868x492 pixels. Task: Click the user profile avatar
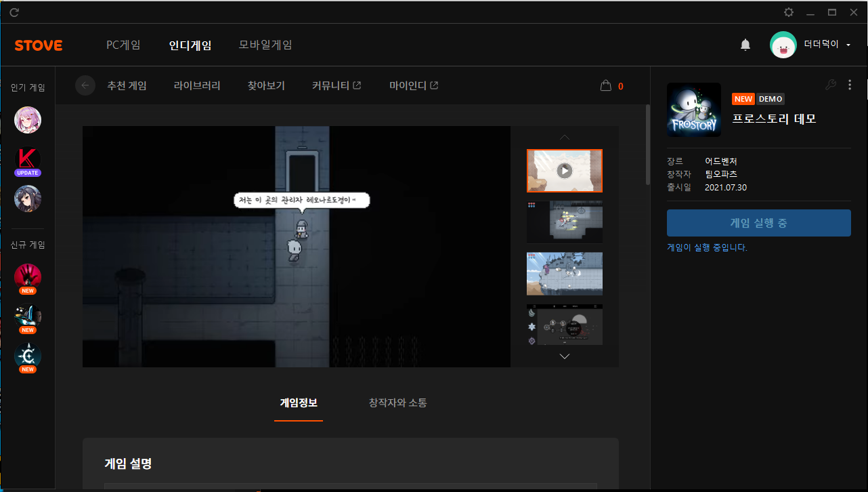point(783,45)
